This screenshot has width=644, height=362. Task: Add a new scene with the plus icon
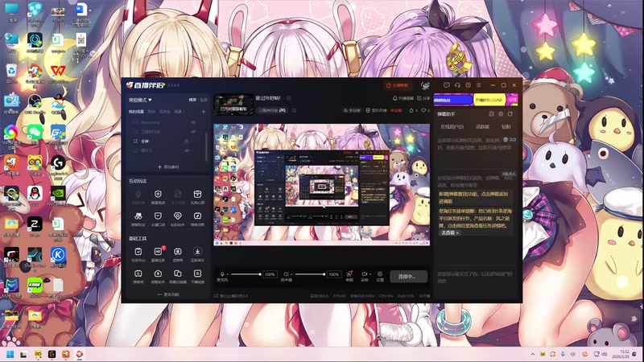pyautogui.click(x=204, y=112)
